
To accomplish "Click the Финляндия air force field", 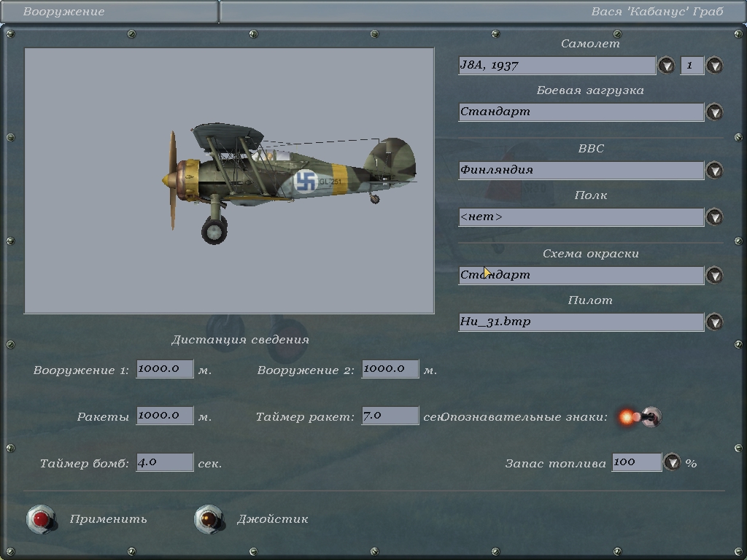I will (x=581, y=170).
